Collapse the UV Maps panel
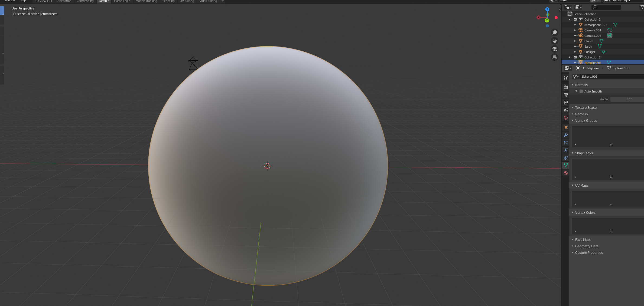The image size is (644, 306). click(x=573, y=185)
